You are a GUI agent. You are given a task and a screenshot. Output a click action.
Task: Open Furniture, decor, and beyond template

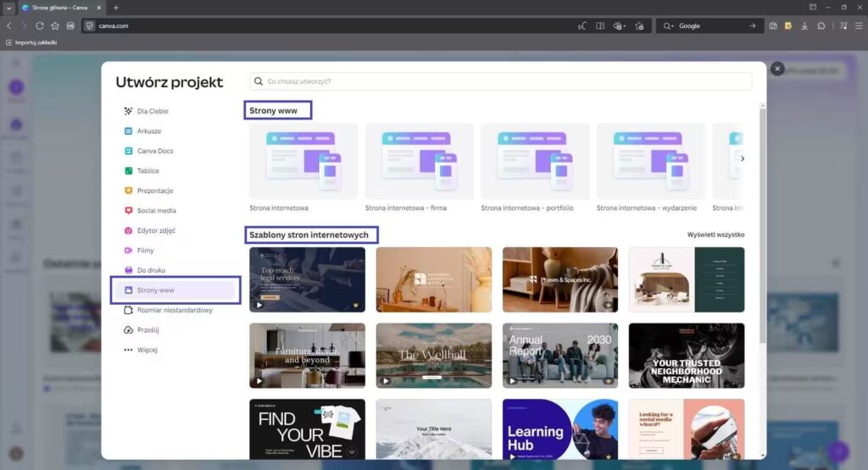click(x=307, y=356)
